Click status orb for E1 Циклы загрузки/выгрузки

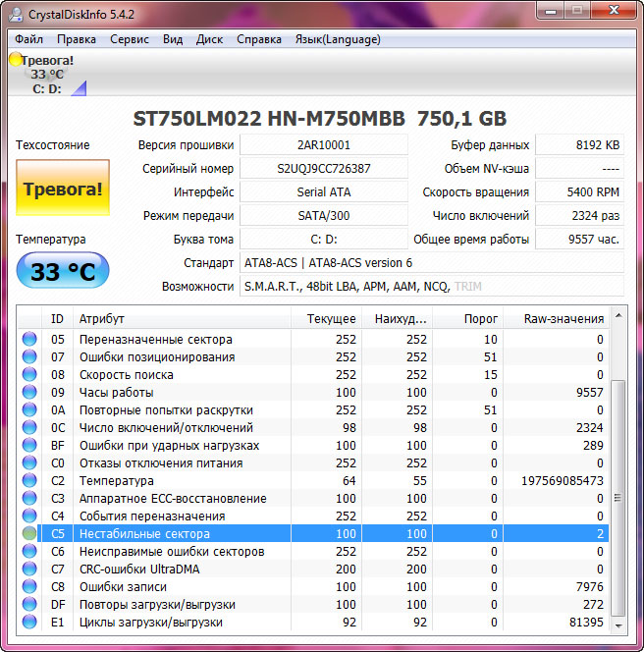29,622
